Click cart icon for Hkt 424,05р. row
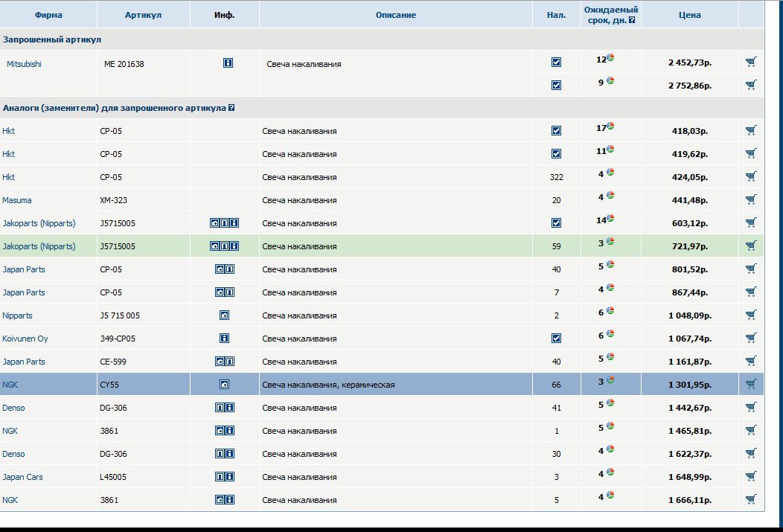 click(750, 176)
